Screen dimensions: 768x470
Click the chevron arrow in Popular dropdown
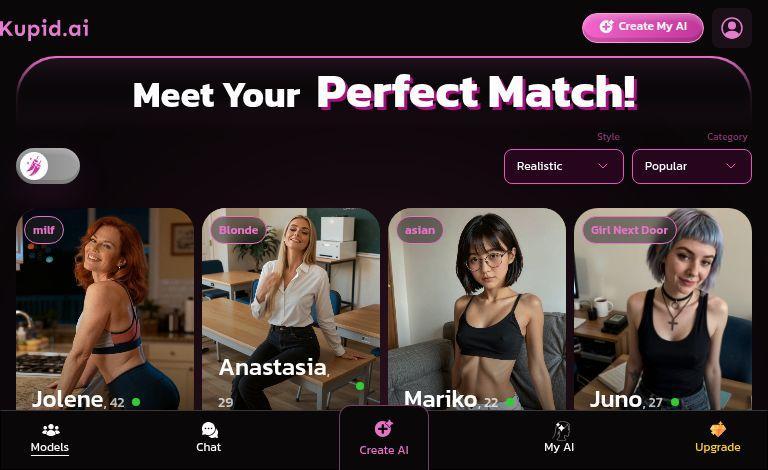point(731,166)
